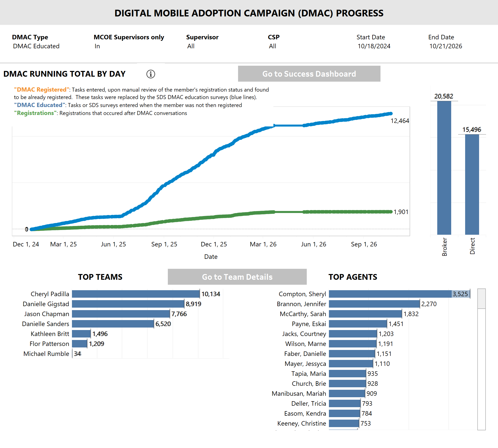498x448 pixels.
Task: Open the DMAC Type filter set to DMAC Educated
Action: click(x=36, y=46)
